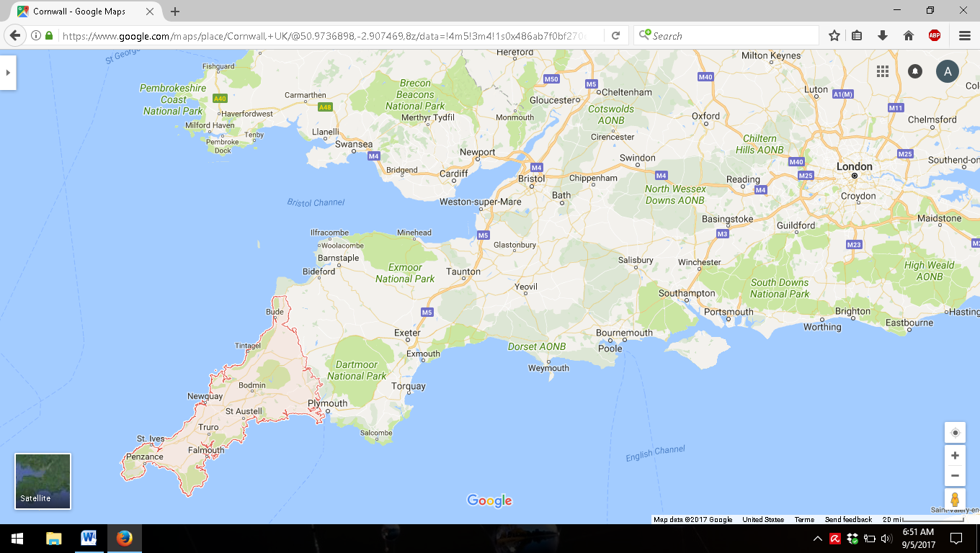
Task: Open the Google apps grid
Action: (x=883, y=71)
